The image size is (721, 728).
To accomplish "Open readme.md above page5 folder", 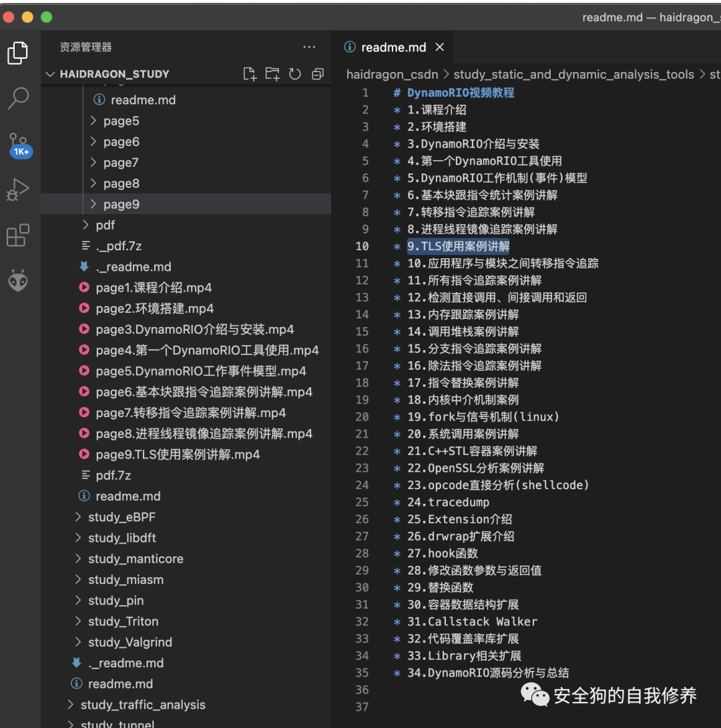I will (x=186, y=100).
